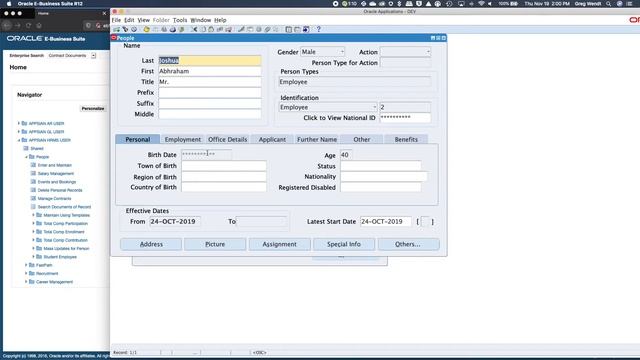Viewport: 640px width, 360px height.
Task: Click the Edit Field pencil icon
Action: (x=241, y=29)
